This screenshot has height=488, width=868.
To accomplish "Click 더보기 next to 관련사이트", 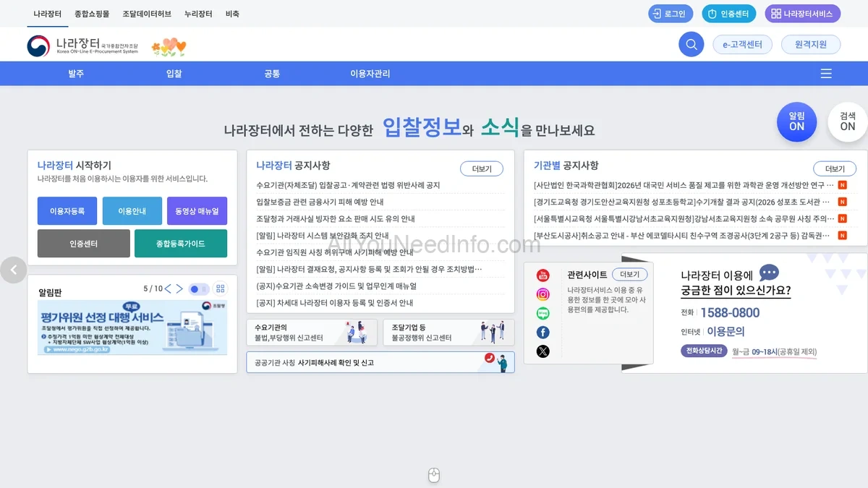I will pos(629,275).
